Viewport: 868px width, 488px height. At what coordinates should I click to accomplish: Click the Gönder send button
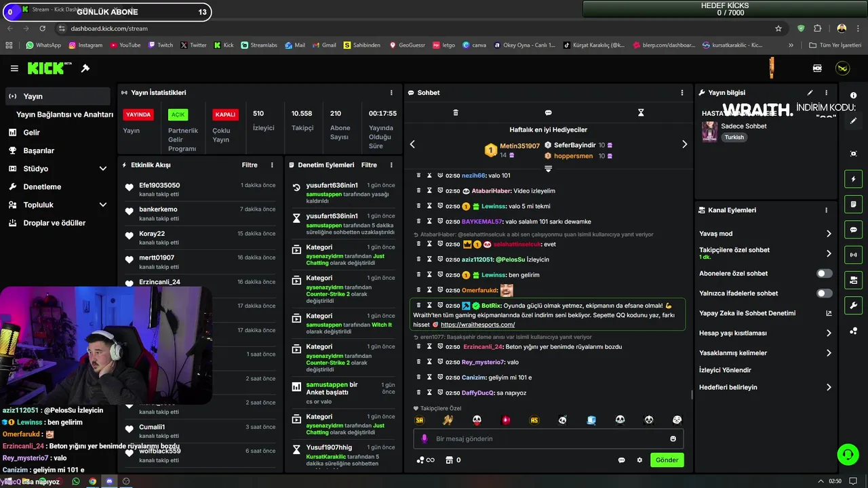(x=667, y=460)
